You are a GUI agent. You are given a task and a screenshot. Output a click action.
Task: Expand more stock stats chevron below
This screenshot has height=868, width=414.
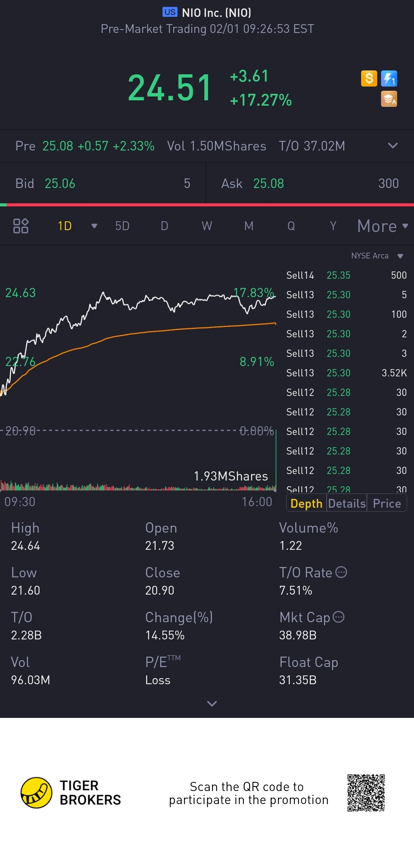pos(212,703)
